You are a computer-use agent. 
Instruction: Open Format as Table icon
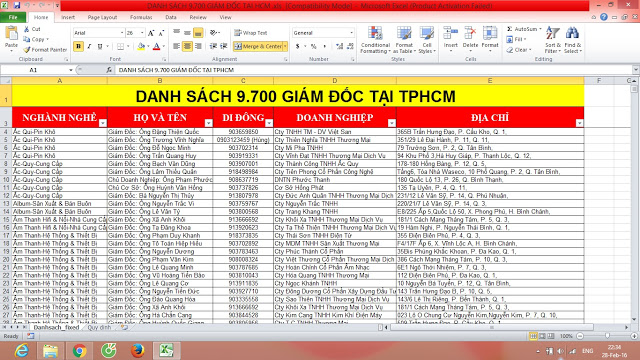404,33
